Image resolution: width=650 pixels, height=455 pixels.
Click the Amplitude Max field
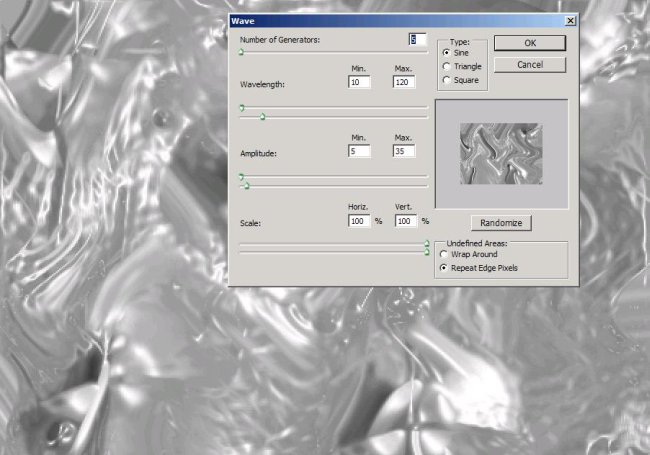click(404, 151)
